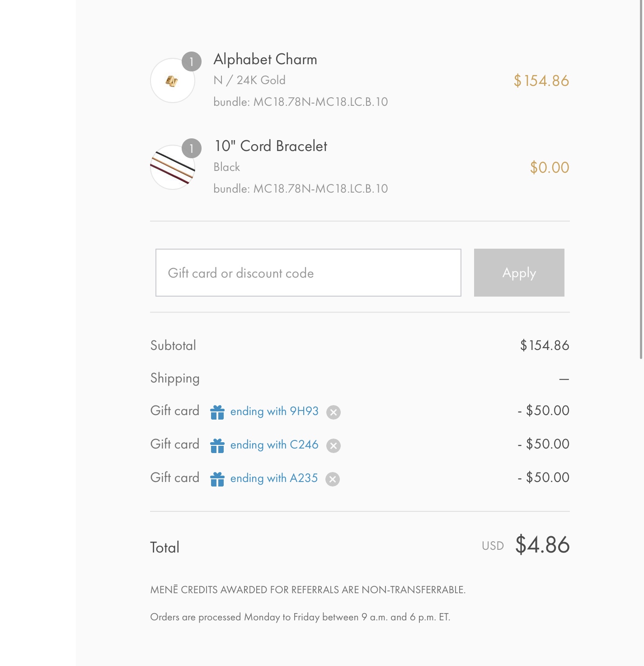The width and height of the screenshot is (644, 666).
Task: Click the "ending with C246" link
Action: (274, 444)
